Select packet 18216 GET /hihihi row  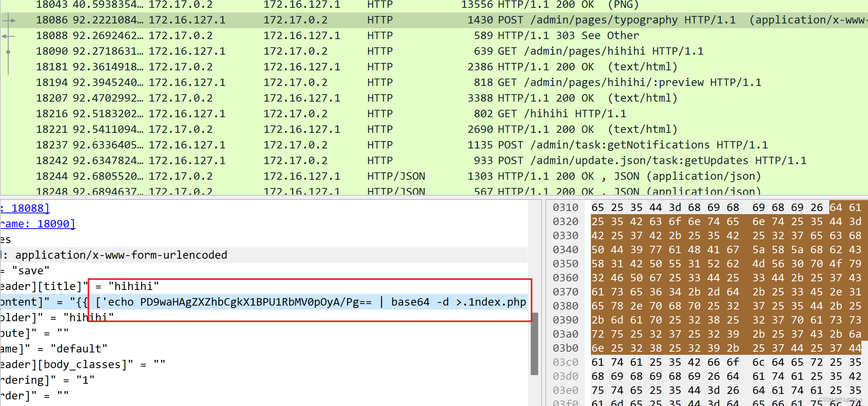click(434, 114)
